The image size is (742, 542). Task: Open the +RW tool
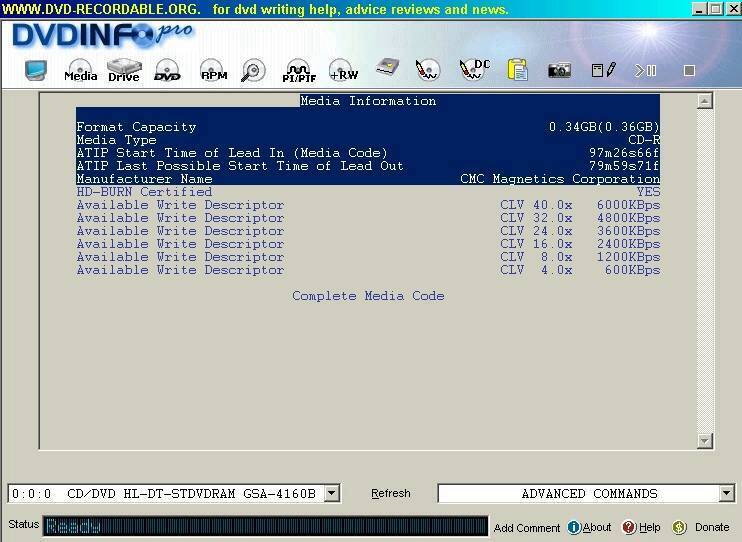click(x=344, y=71)
